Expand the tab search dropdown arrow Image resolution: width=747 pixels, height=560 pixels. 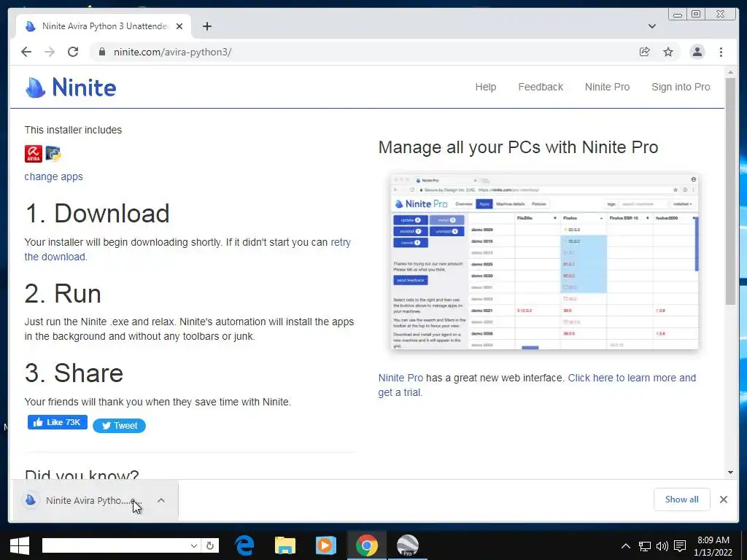[652, 26]
